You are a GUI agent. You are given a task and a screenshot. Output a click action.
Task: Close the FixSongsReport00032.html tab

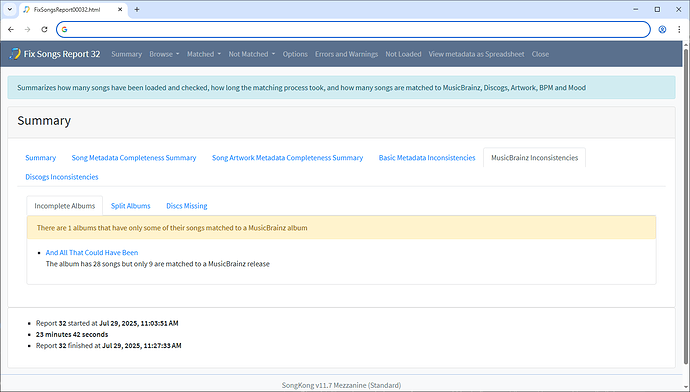(120, 9)
